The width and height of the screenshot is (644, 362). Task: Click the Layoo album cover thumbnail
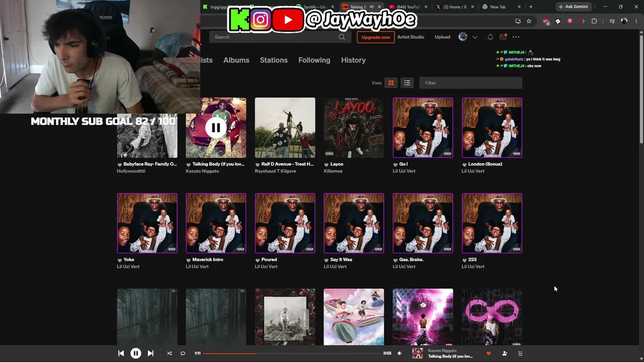click(354, 128)
